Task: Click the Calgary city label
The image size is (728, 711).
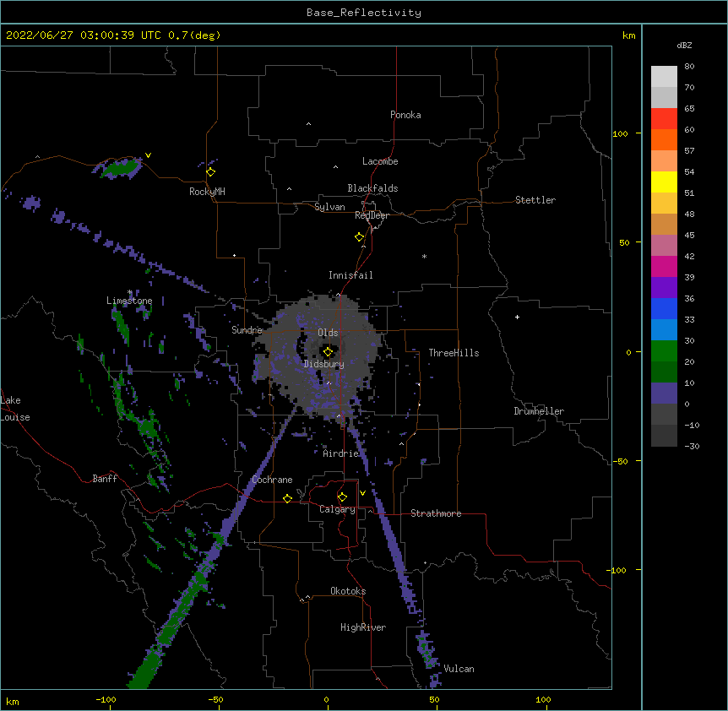Action: pyautogui.click(x=337, y=509)
